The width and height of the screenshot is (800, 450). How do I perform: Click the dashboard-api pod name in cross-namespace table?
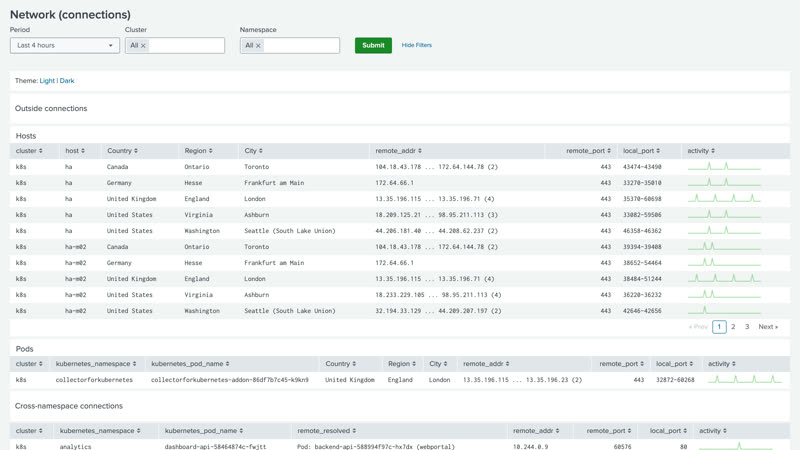point(215,447)
